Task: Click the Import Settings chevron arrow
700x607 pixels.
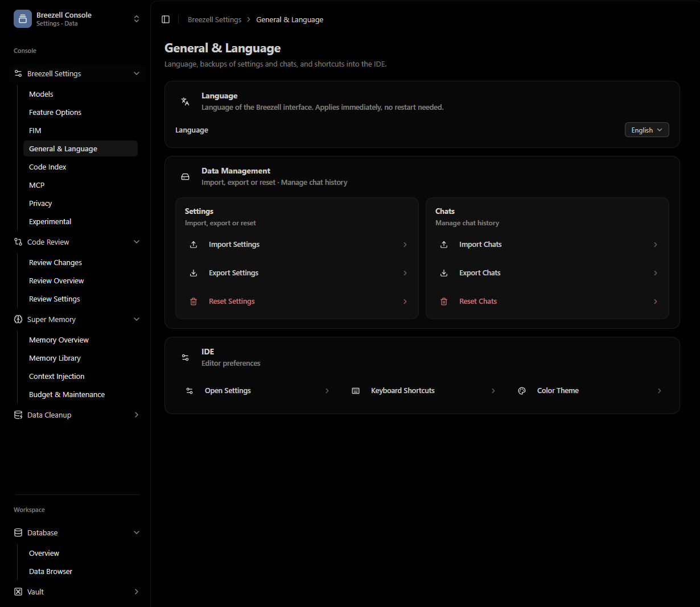Action: [x=405, y=244]
